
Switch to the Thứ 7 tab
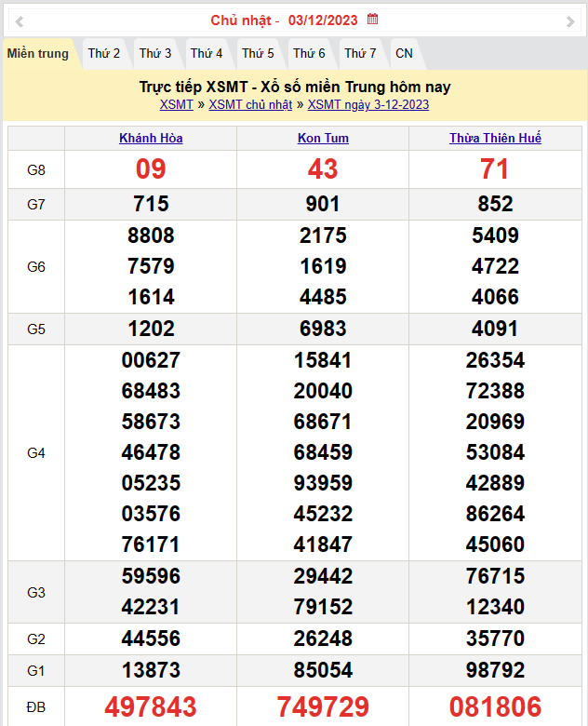coord(360,54)
